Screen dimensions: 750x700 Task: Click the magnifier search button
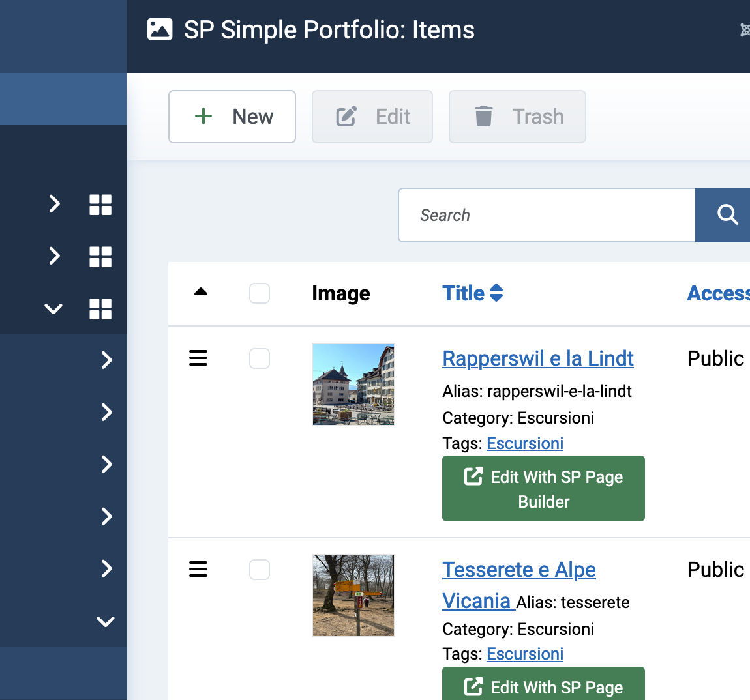(x=726, y=215)
